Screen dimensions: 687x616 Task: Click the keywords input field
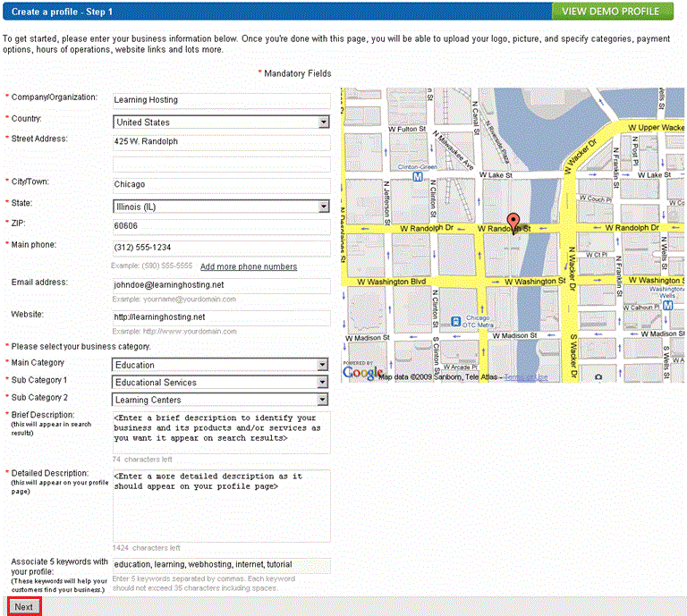coord(221,565)
